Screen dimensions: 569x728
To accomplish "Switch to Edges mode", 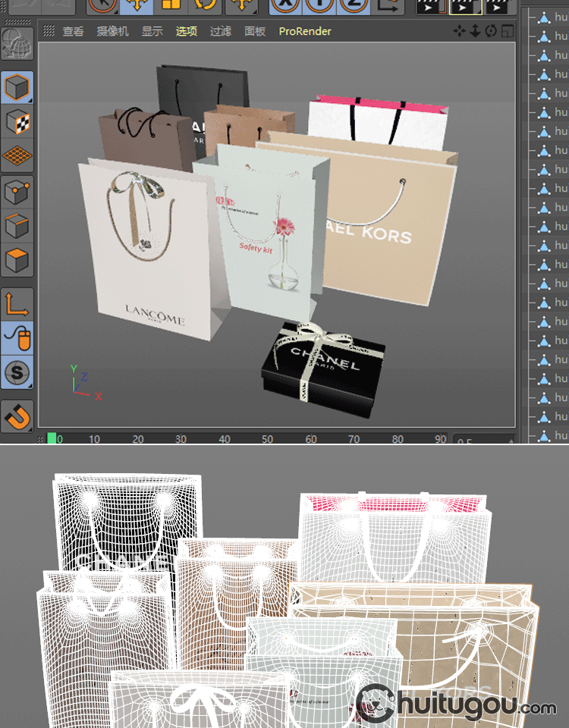I will pyautogui.click(x=17, y=226).
